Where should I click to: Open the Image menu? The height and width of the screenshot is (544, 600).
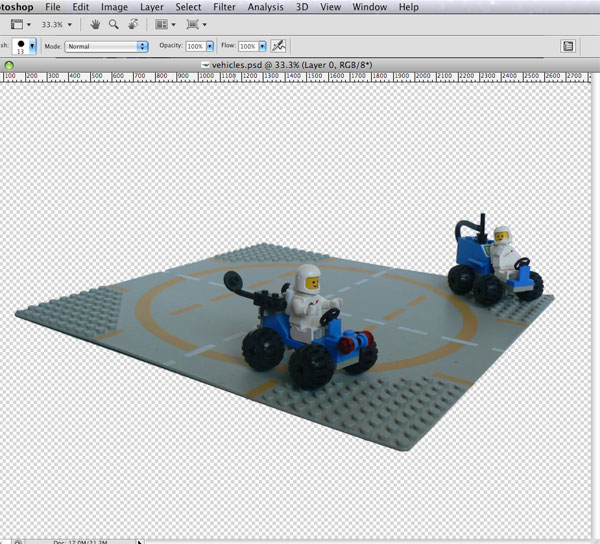[x=114, y=7]
